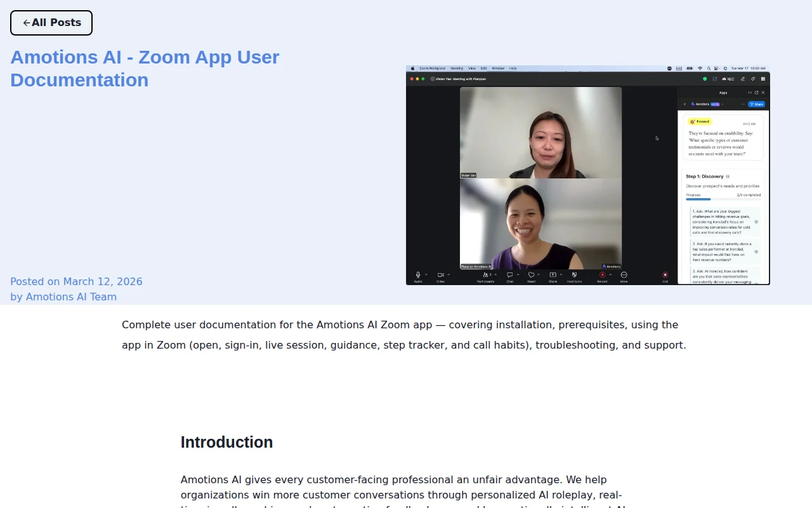Image resolution: width=812 pixels, height=508 pixels.
Task: Click the yellow Focused status badge
Action: tap(700, 121)
